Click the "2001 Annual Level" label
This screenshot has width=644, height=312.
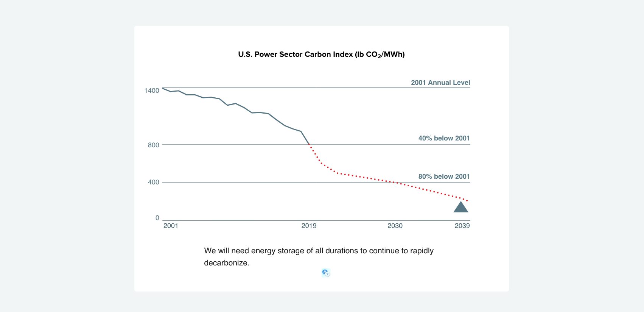[x=440, y=83]
